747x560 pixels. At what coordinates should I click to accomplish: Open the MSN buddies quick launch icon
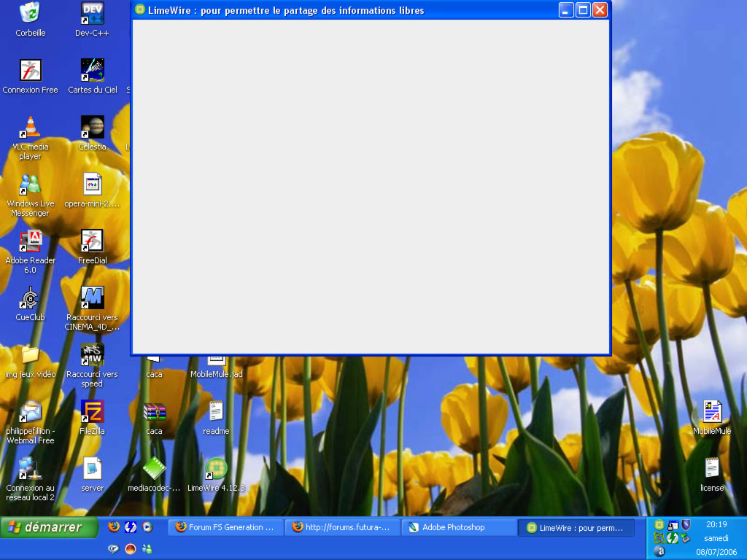point(147,548)
